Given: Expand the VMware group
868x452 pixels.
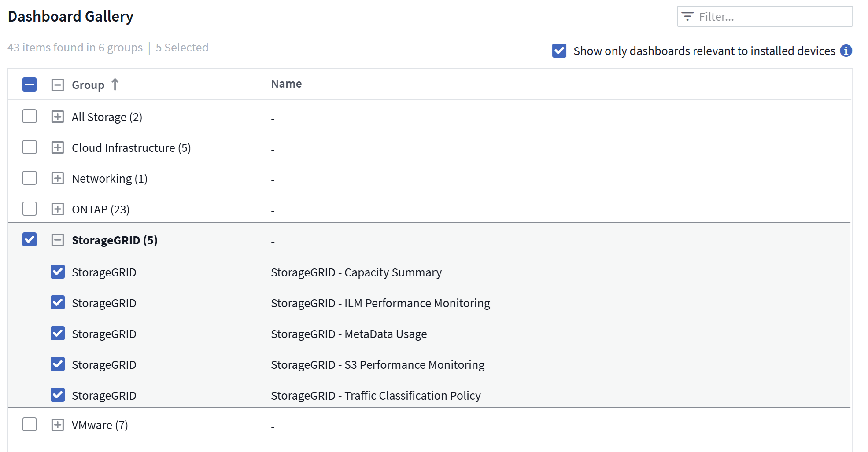Looking at the screenshot, I should 58,425.
